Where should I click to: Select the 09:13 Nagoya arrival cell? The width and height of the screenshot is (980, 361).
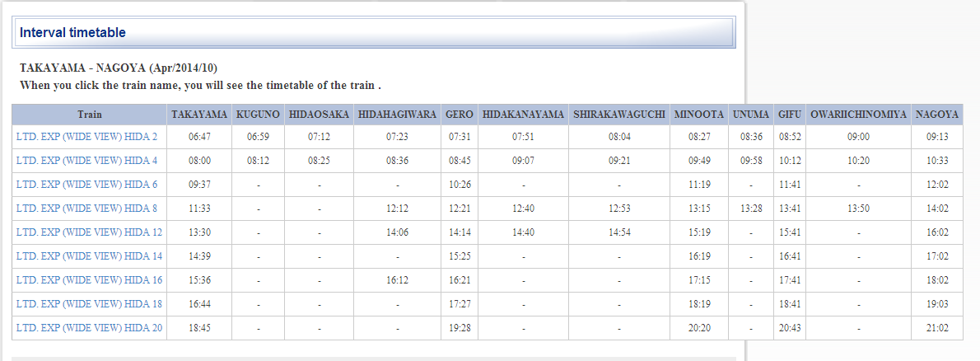tap(937, 137)
